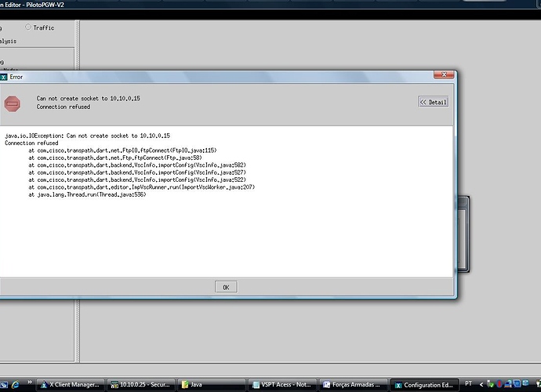Click OK in the Error dialog
Image resolution: width=541 pixels, height=392 pixels.
tap(226, 287)
